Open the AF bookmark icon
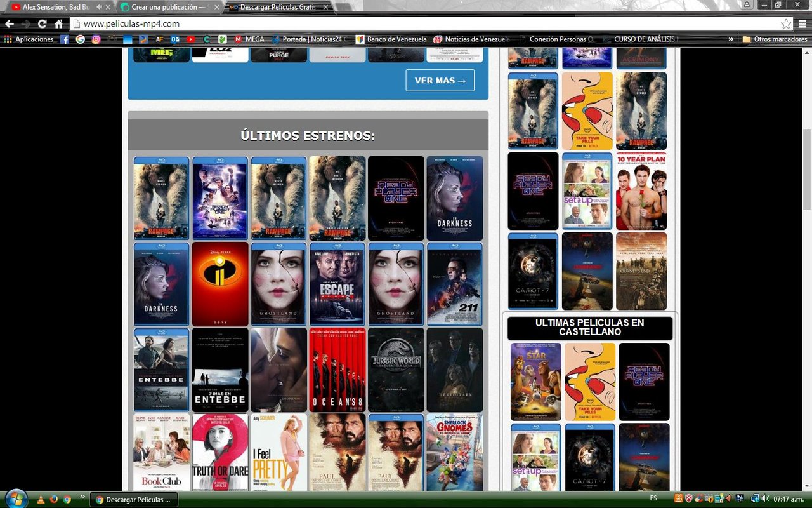 (159, 39)
